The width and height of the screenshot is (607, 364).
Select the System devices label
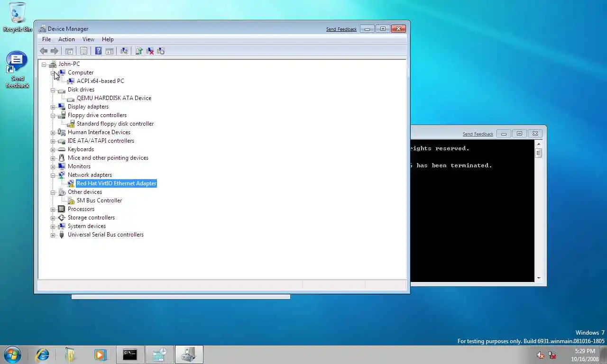pos(86,226)
